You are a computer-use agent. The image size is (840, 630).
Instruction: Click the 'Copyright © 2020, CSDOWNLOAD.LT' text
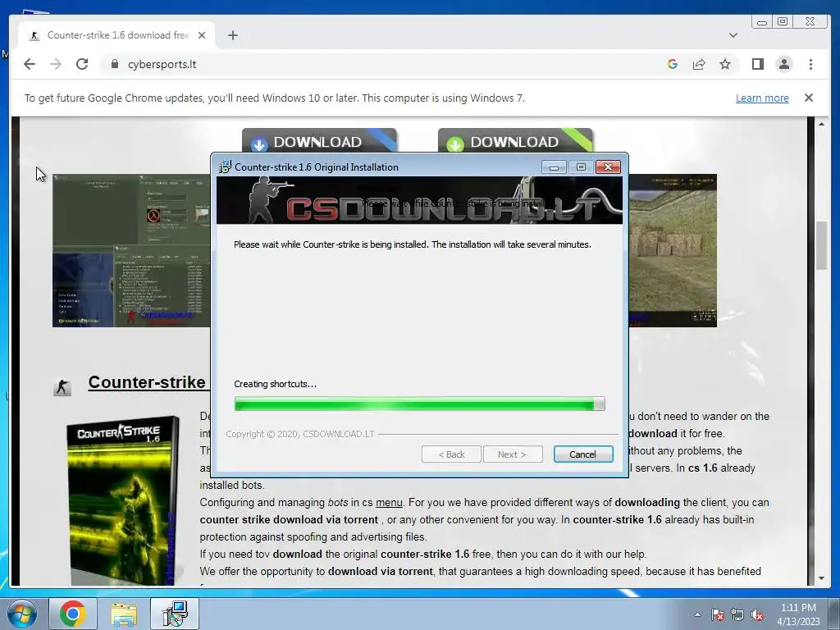tap(300, 434)
